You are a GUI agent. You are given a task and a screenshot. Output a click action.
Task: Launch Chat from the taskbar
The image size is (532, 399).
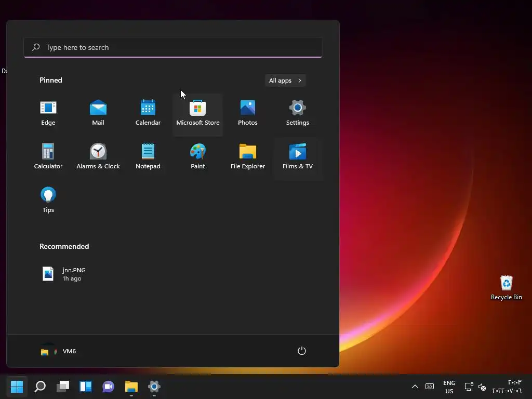tap(108, 386)
